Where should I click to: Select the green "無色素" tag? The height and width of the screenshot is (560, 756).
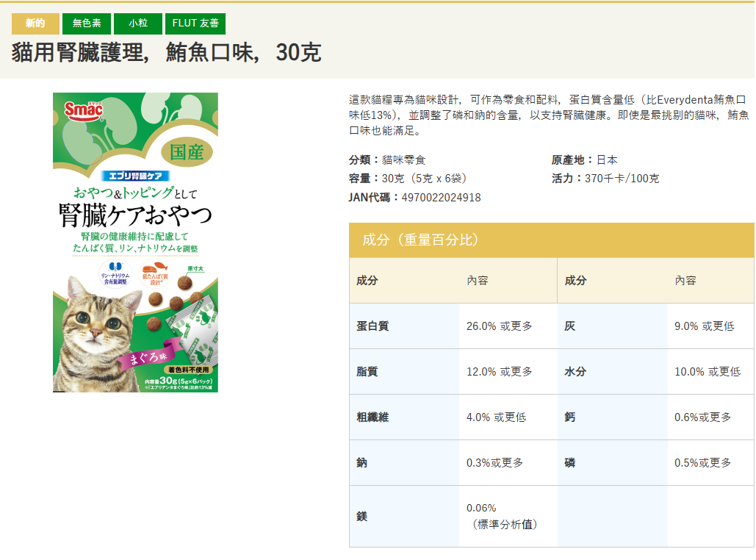(86, 24)
